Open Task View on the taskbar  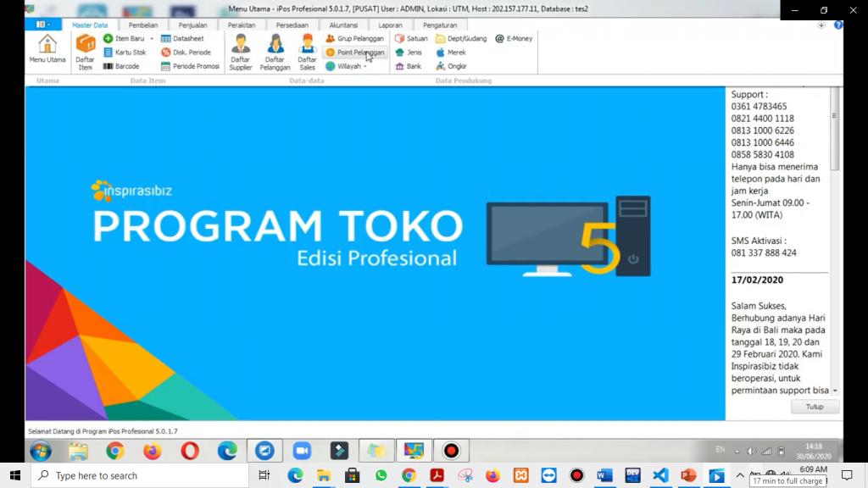(264, 475)
